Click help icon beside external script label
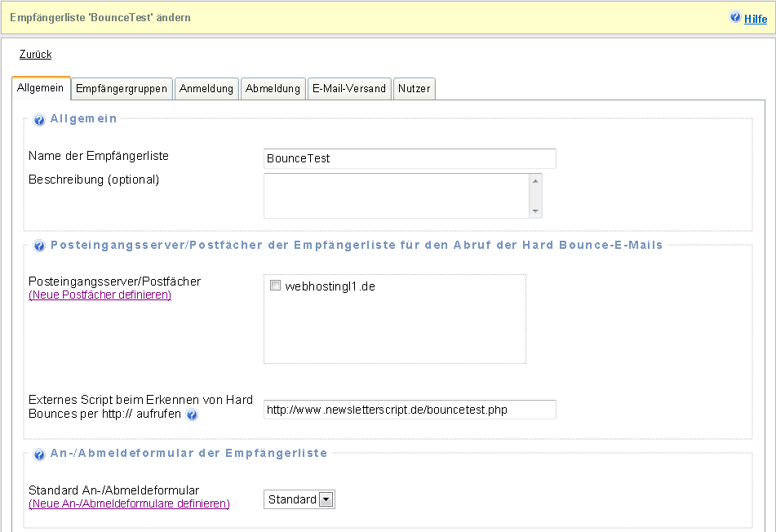 (x=192, y=415)
